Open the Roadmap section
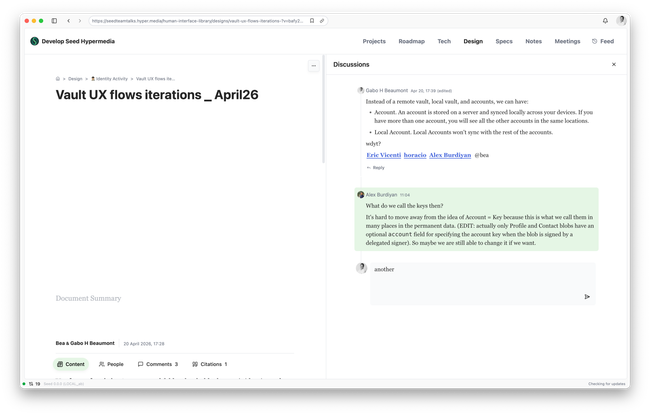 [x=411, y=42]
